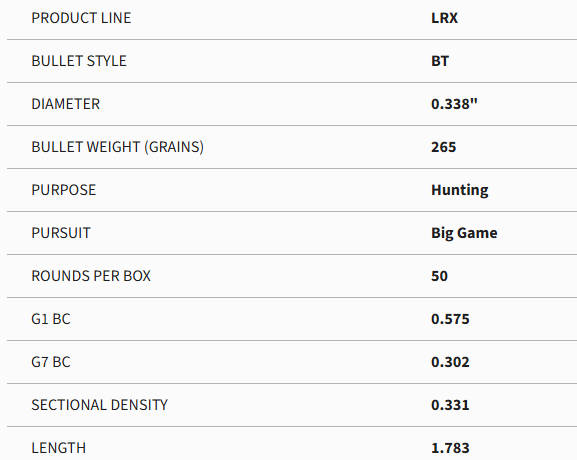577x460 pixels.
Task: Click the ROUNDS PER BOX label
Action: [91, 276]
